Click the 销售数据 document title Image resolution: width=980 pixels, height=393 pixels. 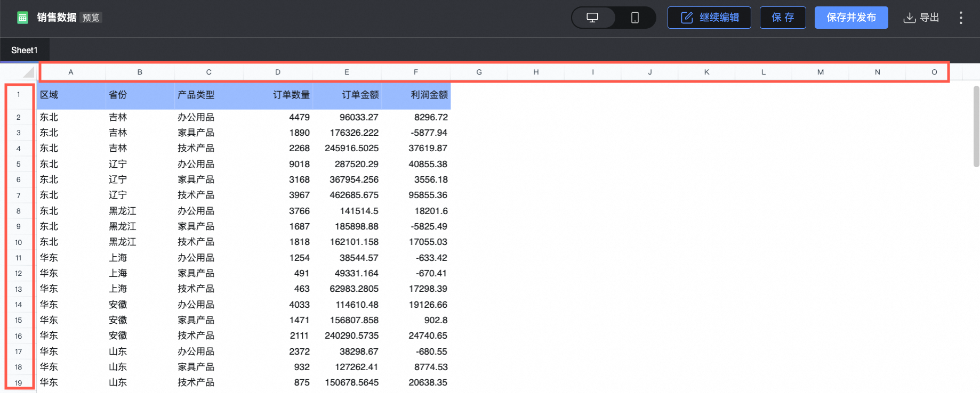click(x=57, y=18)
